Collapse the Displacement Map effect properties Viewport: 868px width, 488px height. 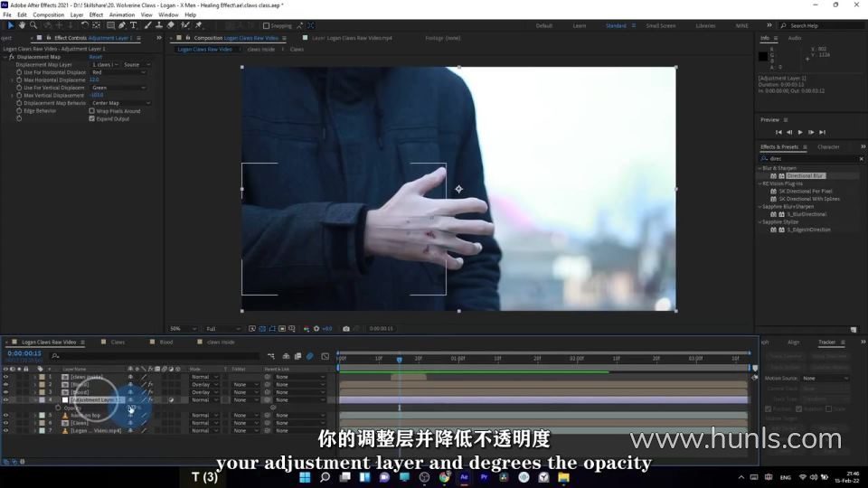5,56
